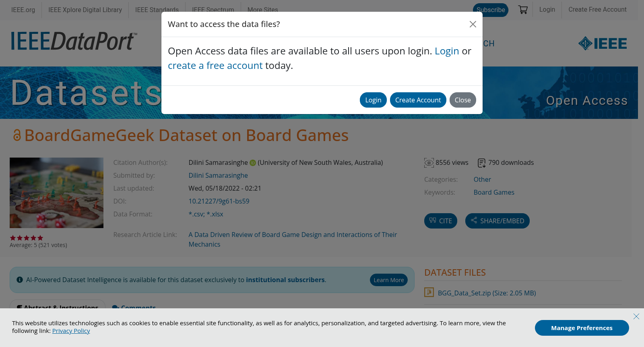Click the Create Account button
Screen dimensions: 644x347
pyautogui.click(x=418, y=100)
